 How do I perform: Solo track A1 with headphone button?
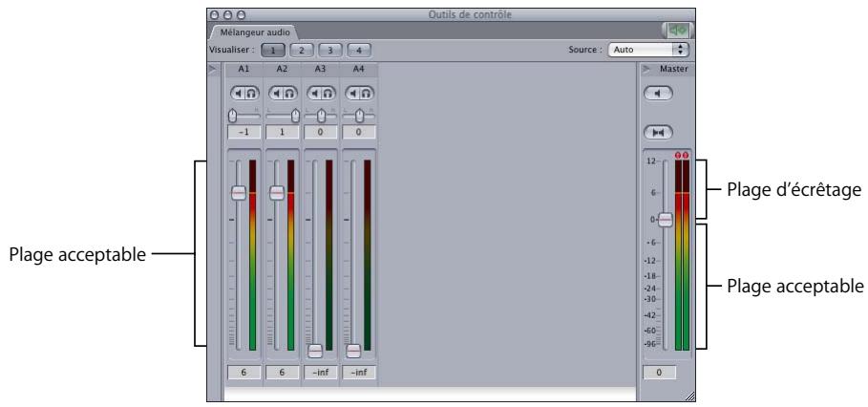pos(251,94)
